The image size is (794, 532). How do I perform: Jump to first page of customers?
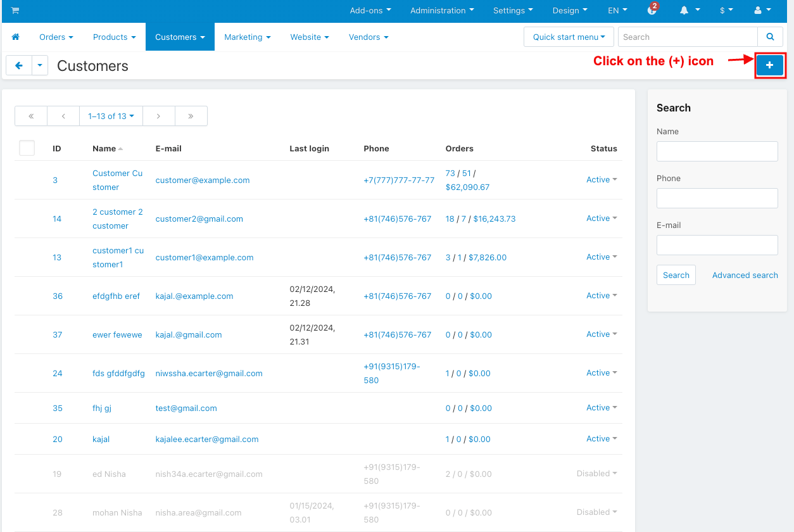click(31, 116)
